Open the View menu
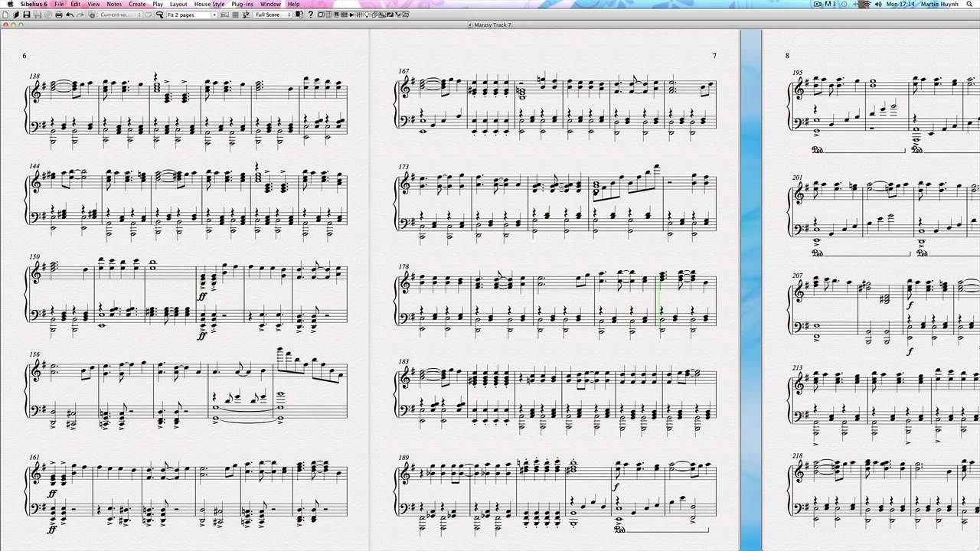The width and height of the screenshot is (980, 551). tap(93, 4)
